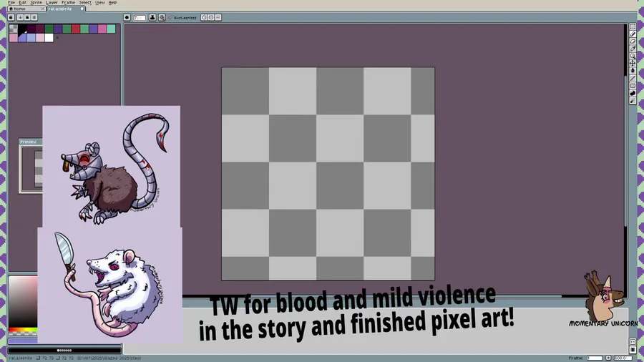This screenshot has height=362, width=644.
Task: Open the Help menu
Action: (112, 2)
